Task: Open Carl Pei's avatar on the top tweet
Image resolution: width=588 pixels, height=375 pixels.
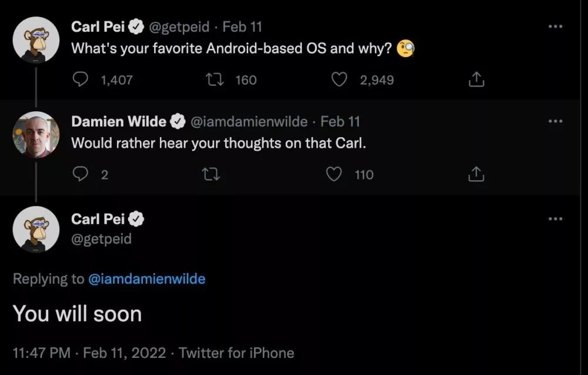Action: tap(36, 39)
